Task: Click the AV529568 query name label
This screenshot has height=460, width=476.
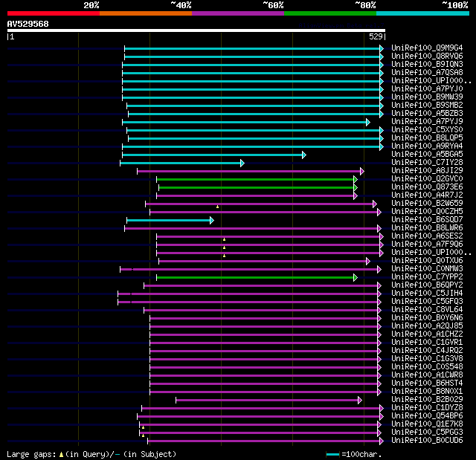Action: [x=28, y=24]
